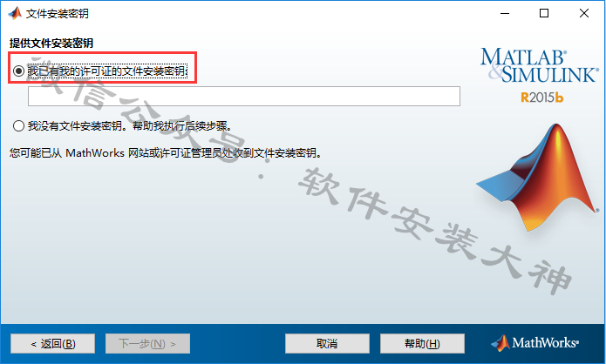This screenshot has width=606, height=364.
Task: Click the MATLAB & SIMULINK wordmark
Action: tap(539, 65)
